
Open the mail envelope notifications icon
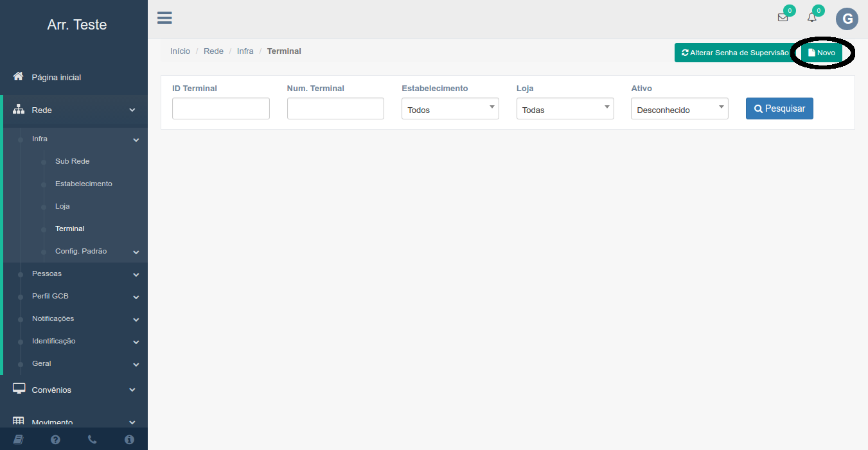[783, 18]
